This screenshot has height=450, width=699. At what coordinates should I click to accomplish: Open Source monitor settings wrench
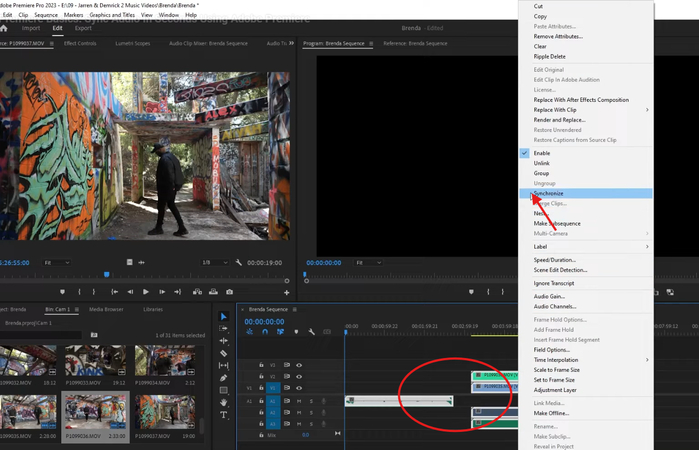coord(238,263)
